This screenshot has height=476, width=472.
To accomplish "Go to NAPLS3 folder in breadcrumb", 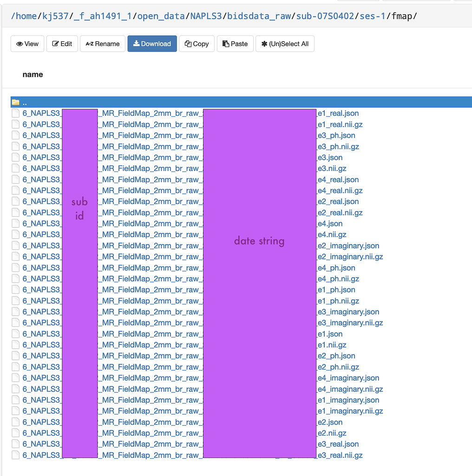I will point(206,17).
